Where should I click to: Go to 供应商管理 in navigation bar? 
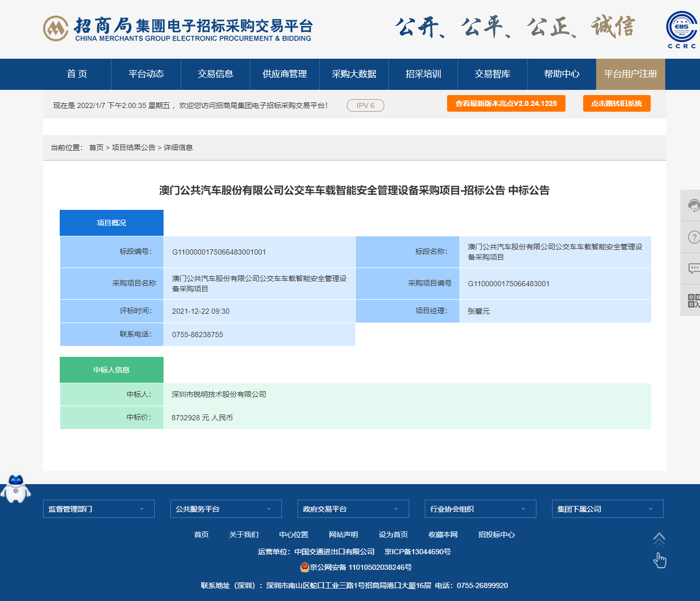pos(285,74)
